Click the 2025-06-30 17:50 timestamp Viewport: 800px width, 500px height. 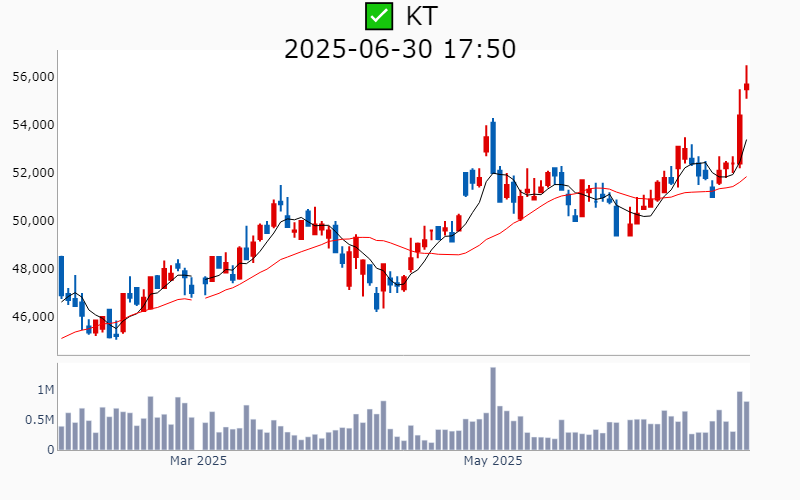point(400,49)
